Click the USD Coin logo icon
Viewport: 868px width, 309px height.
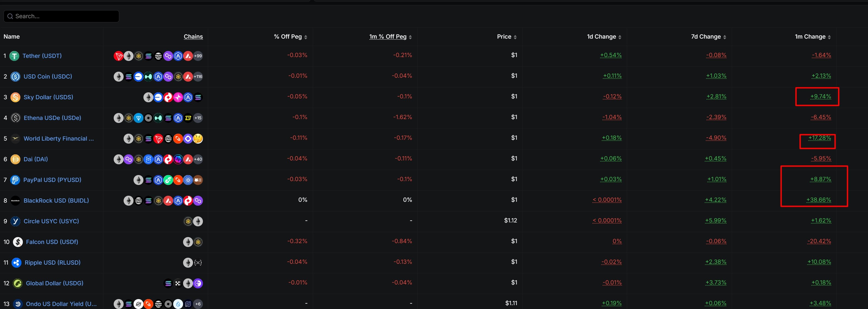pos(15,77)
